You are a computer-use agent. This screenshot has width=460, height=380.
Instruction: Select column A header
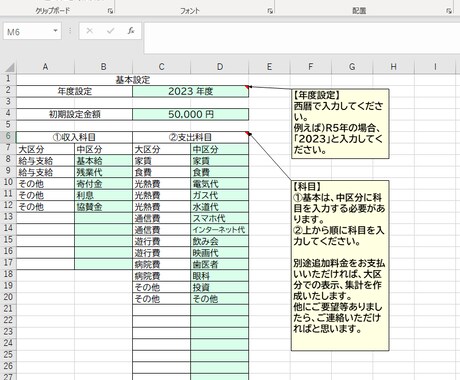point(45,67)
